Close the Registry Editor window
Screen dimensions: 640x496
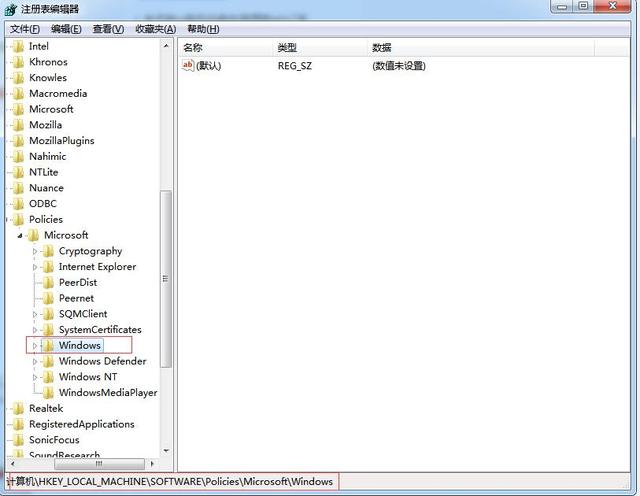(612, 7)
